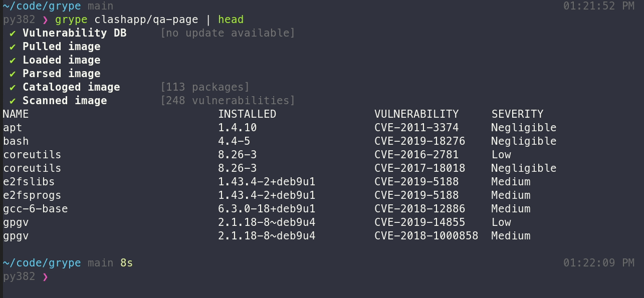The width and height of the screenshot is (644, 298).
Task: Click the ~/code/grype path at top
Action: [42, 6]
